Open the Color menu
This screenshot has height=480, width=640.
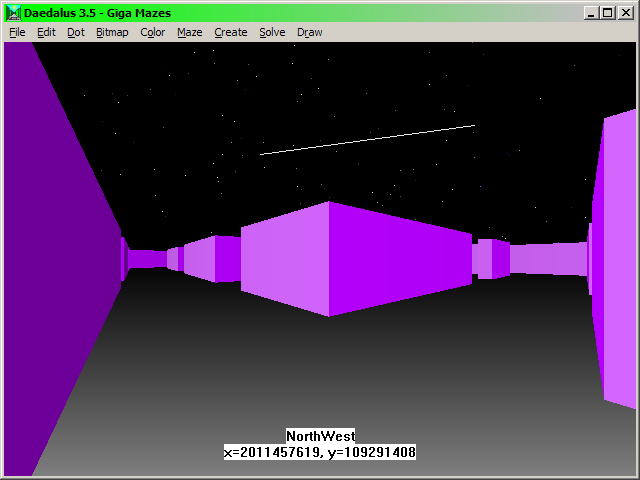click(153, 32)
